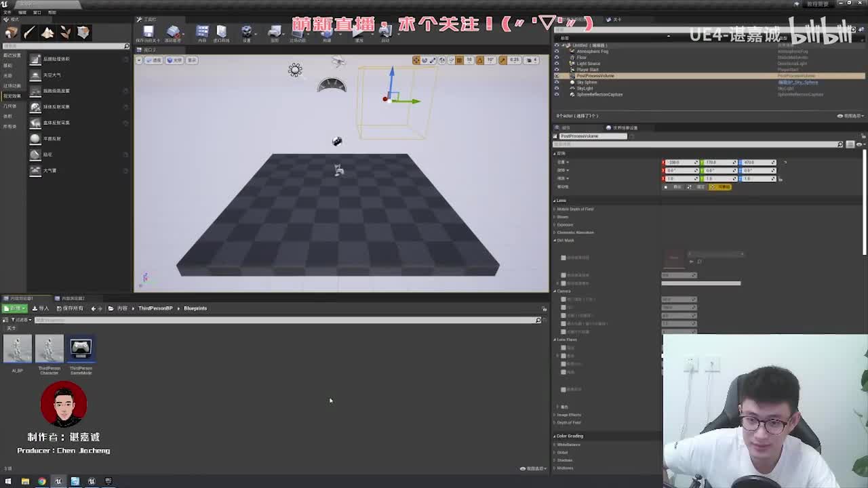Select the Landscape mode mountain icon
The height and width of the screenshot is (488, 868).
pyautogui.click(x=47, y=32)
